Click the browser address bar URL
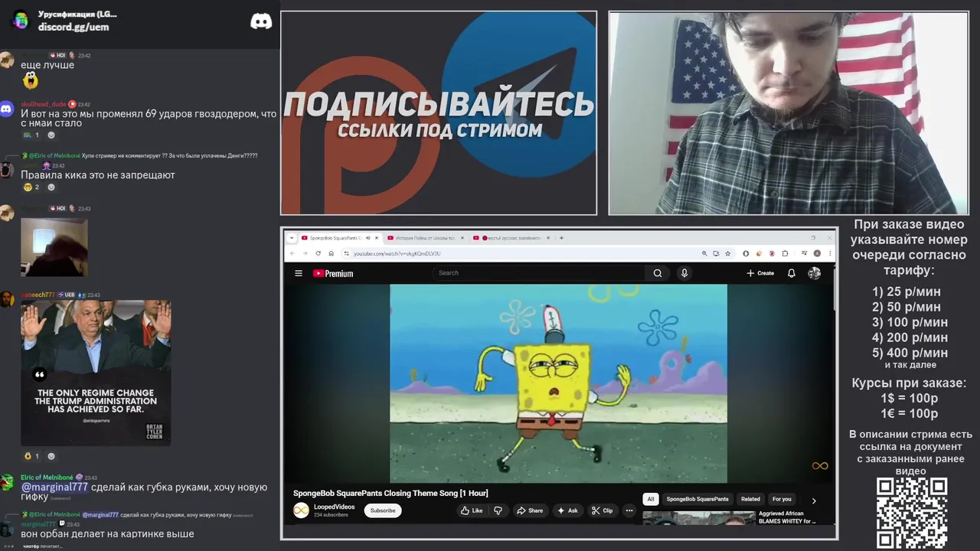The image size is (980, 551). 397,253
